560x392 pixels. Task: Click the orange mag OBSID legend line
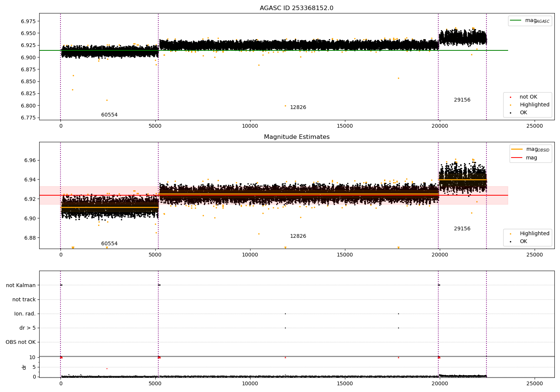coord(517,149)
